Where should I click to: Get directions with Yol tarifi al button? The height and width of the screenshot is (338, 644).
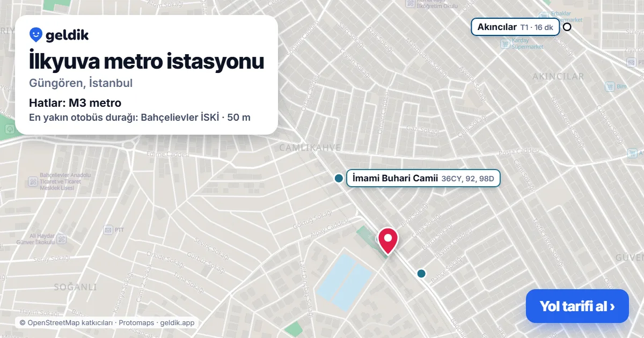[x=577, y=306]
